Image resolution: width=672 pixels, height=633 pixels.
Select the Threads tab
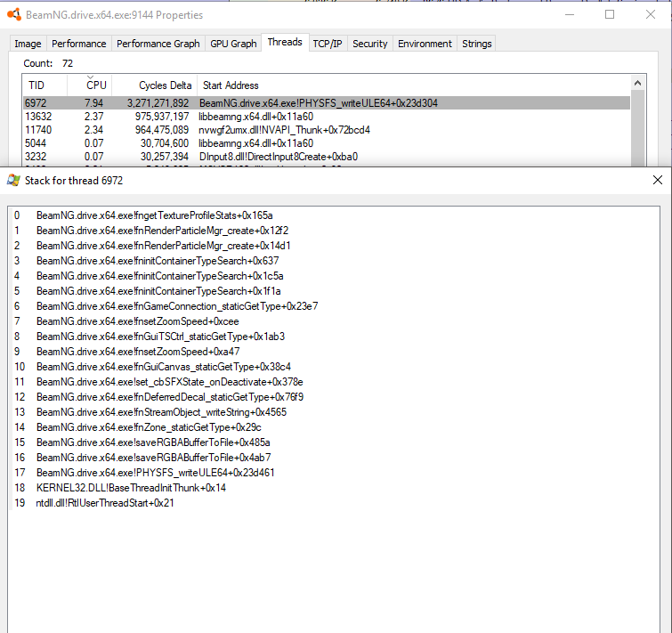click(x=285, y=42)
